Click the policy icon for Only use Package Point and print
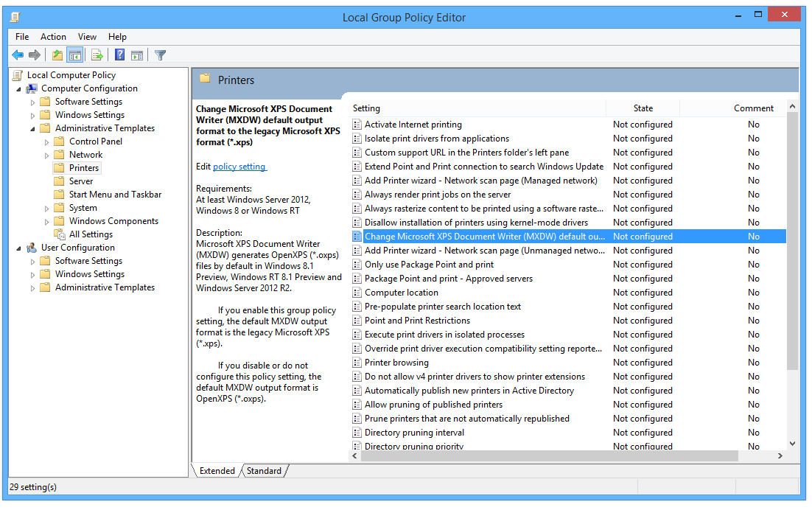The image size is (812, 510). tap(357, 265)
